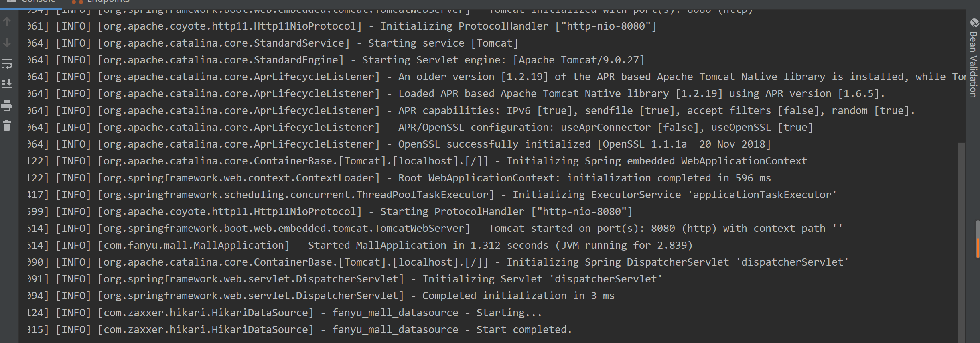Clear all console output with trash icon
The height and width of the screenshot is (343, 980).
coord(7,126)
